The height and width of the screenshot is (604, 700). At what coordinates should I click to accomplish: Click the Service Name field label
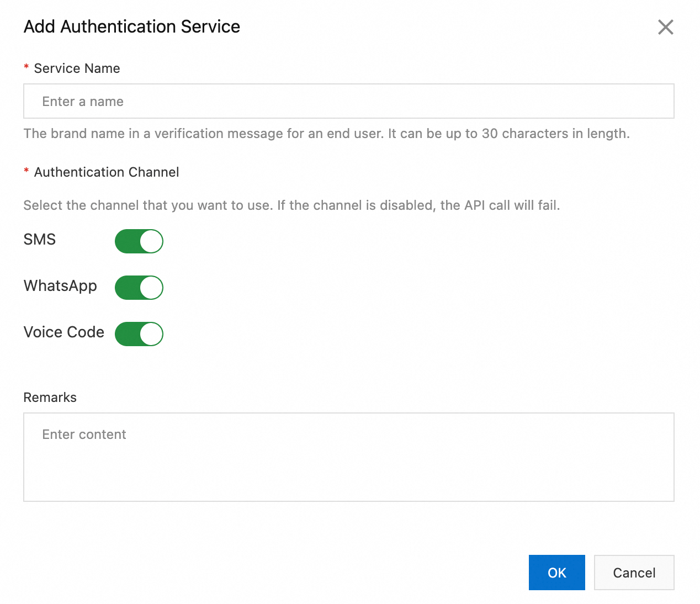point(77,68)
